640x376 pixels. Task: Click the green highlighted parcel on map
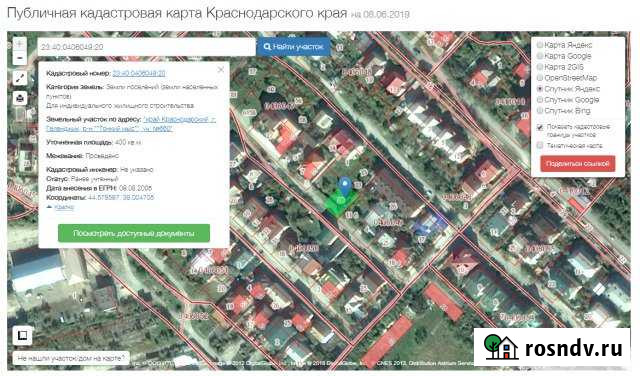(340, 202)
